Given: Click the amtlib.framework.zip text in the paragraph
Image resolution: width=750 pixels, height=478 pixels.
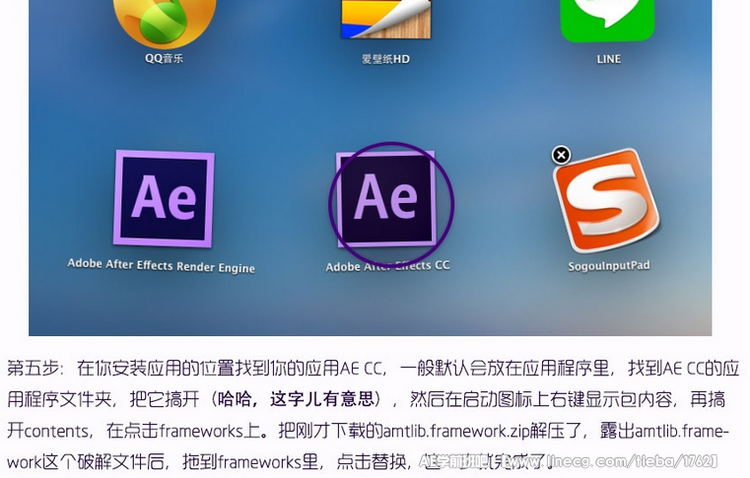Looking at the screenshot, I should pos(456,431).
